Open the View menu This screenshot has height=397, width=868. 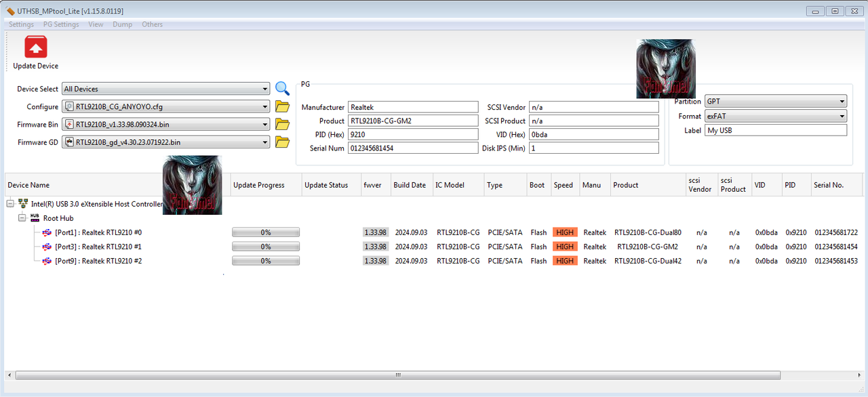pyautogui.click(x=96, y=24)
